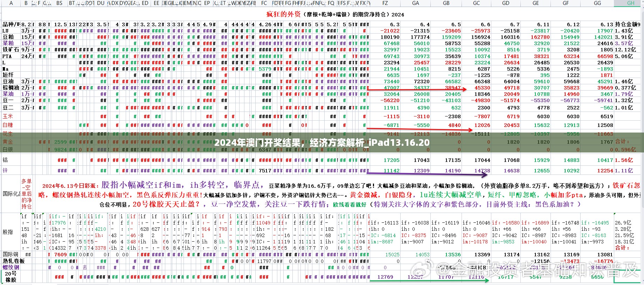Select the highlighted GH column header
The image size is (644, 285).
[x=630, y=3]
